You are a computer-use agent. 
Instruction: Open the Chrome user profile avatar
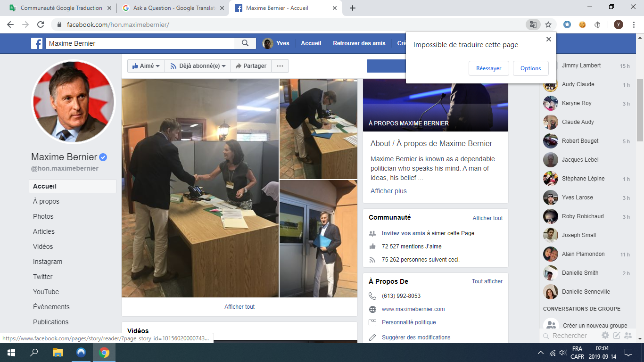coord(618,25)
